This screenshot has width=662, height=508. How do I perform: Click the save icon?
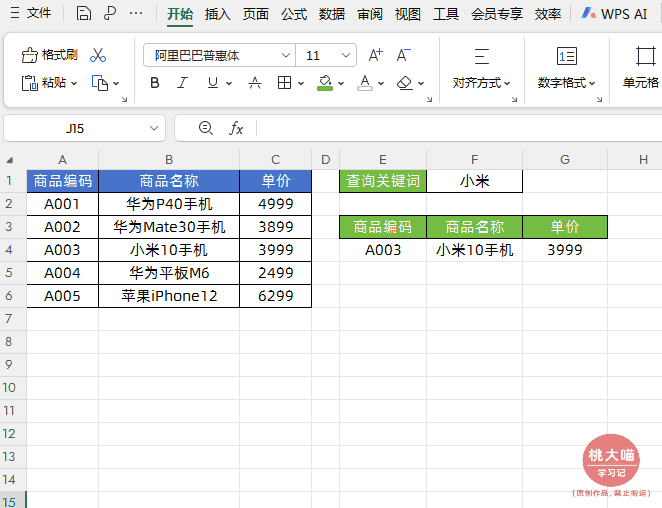tap(83, 14)
